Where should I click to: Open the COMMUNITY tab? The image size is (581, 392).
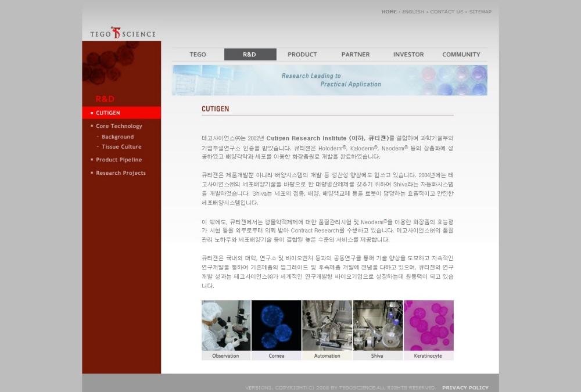(x=461, y=55)
